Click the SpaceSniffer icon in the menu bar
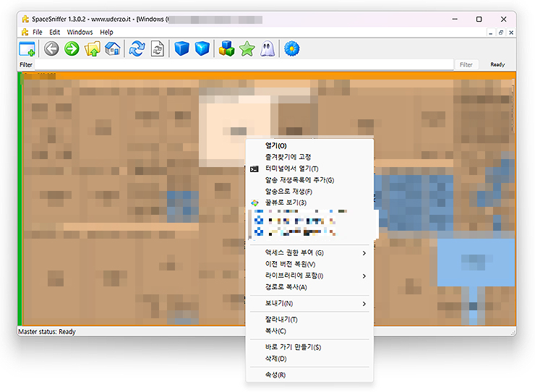Image resolution: width=535 pixels, height=392 pixels. point(25,32)
